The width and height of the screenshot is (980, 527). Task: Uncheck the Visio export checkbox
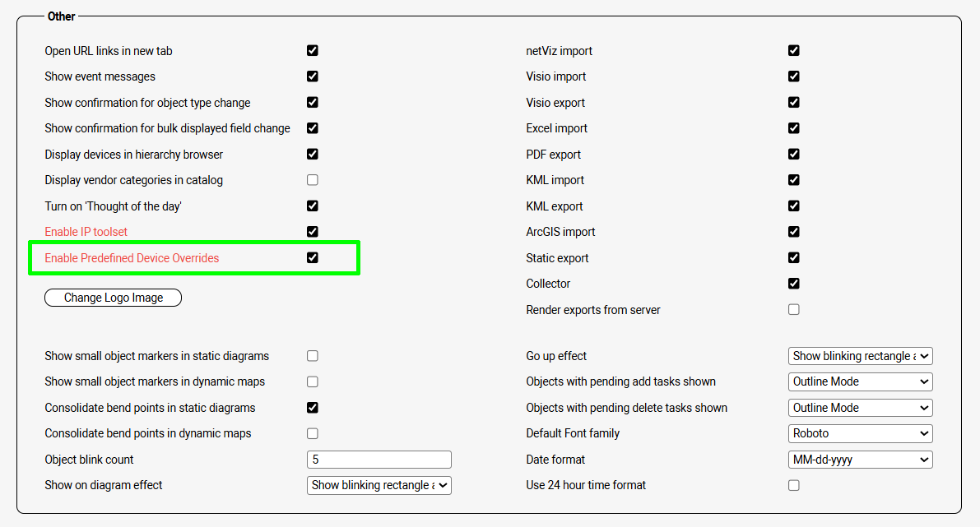[794, 102]
